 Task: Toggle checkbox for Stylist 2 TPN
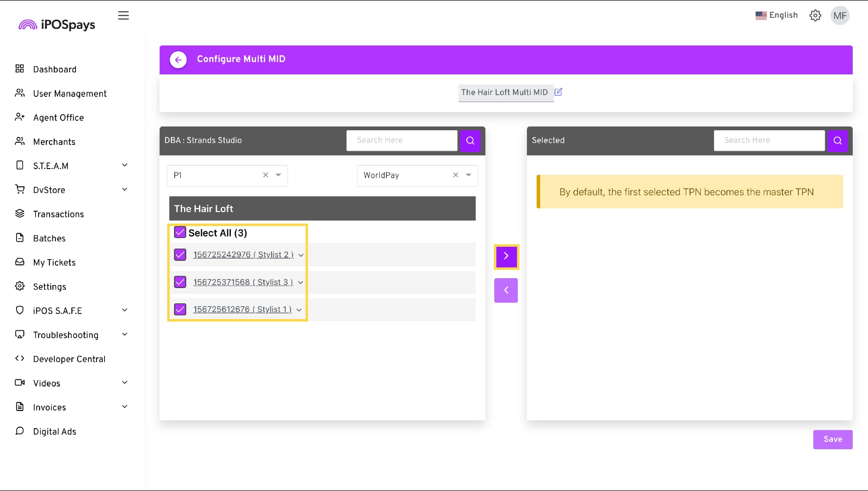click(x=180, y=255)
